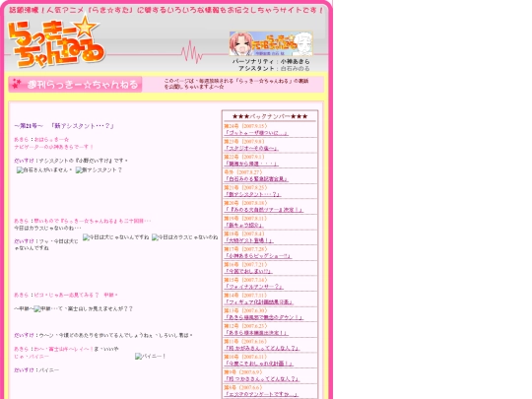Click broken image 今日はカラスじゃないのね
Viewport: 532px width, 399px height.
[x=185, y=237]
